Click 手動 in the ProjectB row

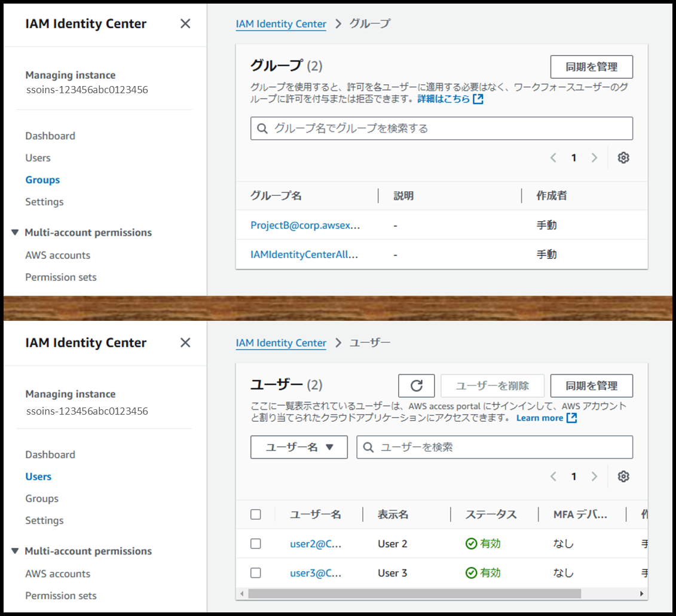pos(546,225)
